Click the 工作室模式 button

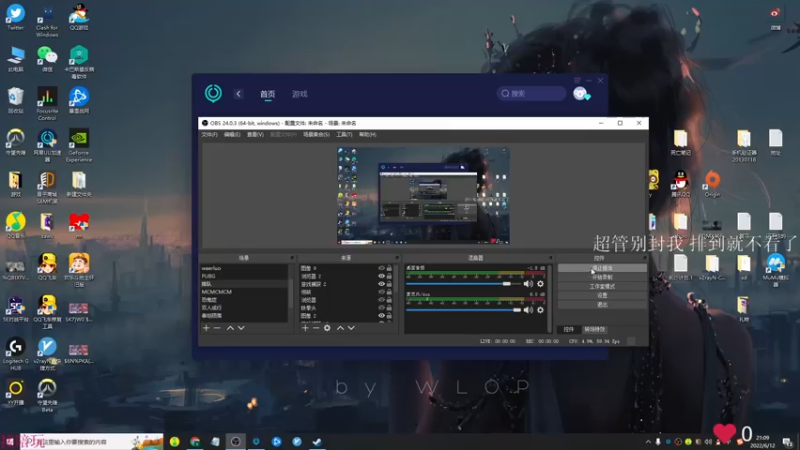[x=602, y=286]
